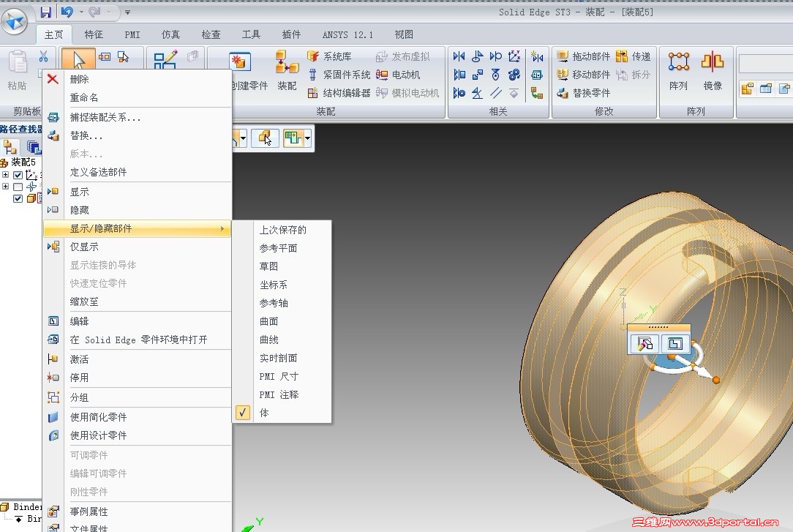This screenshot has width=793, height=532.
Task: Expand the second tree node with the unchecked box
Action: pyautogui.click(x=6, y=187)
